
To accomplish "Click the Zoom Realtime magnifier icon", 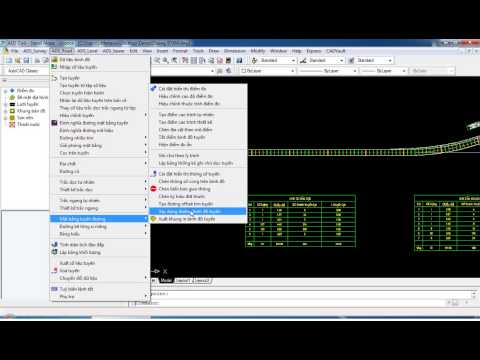I will 157,60.
